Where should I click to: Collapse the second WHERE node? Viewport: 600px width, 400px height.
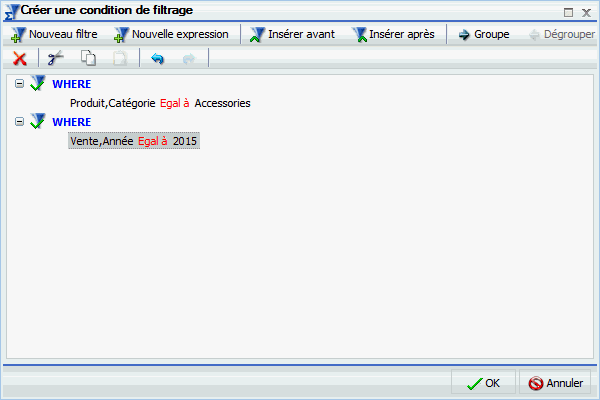[x=19, y=121]
